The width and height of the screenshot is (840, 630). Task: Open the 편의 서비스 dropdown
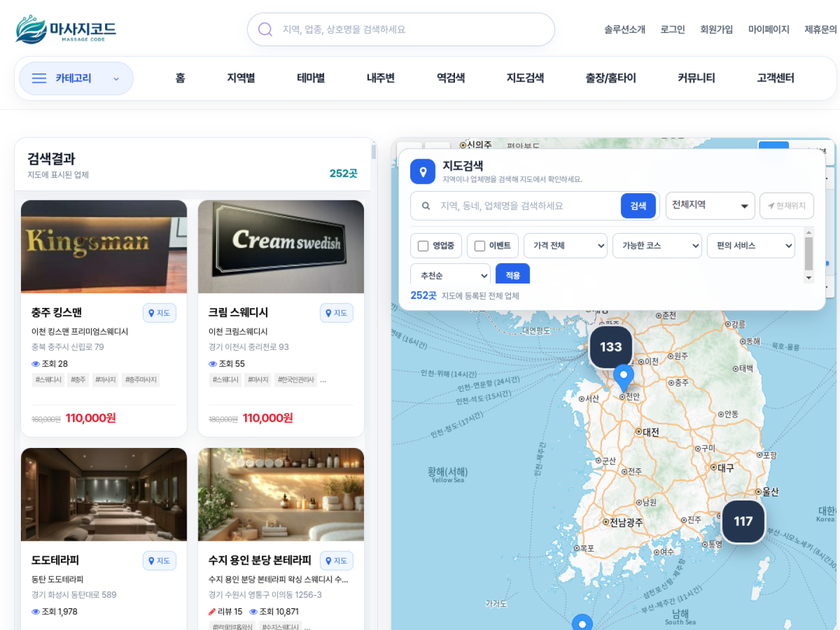(x=751, y=246)
